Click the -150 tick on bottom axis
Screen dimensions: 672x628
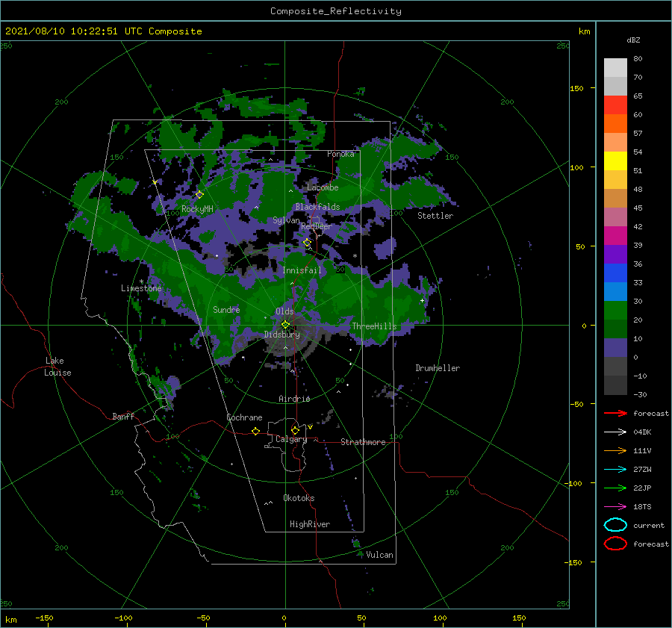point(44,618)
